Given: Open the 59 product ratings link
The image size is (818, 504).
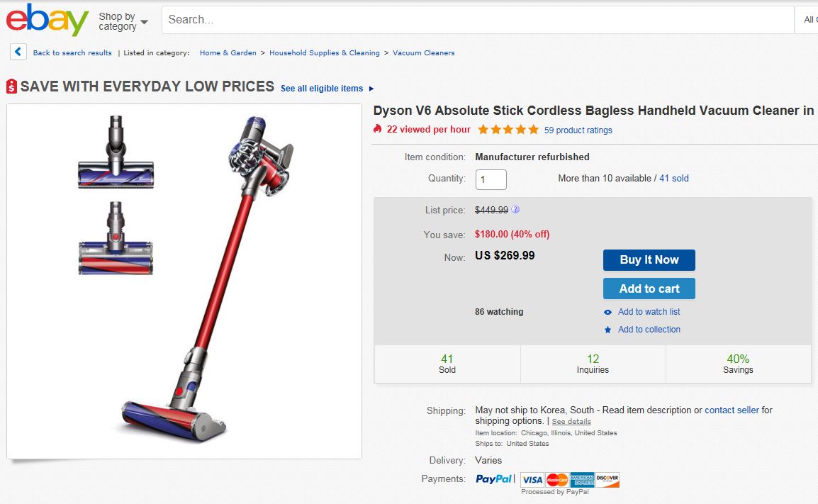Looking at the screenshot, I should coord(578,130).
